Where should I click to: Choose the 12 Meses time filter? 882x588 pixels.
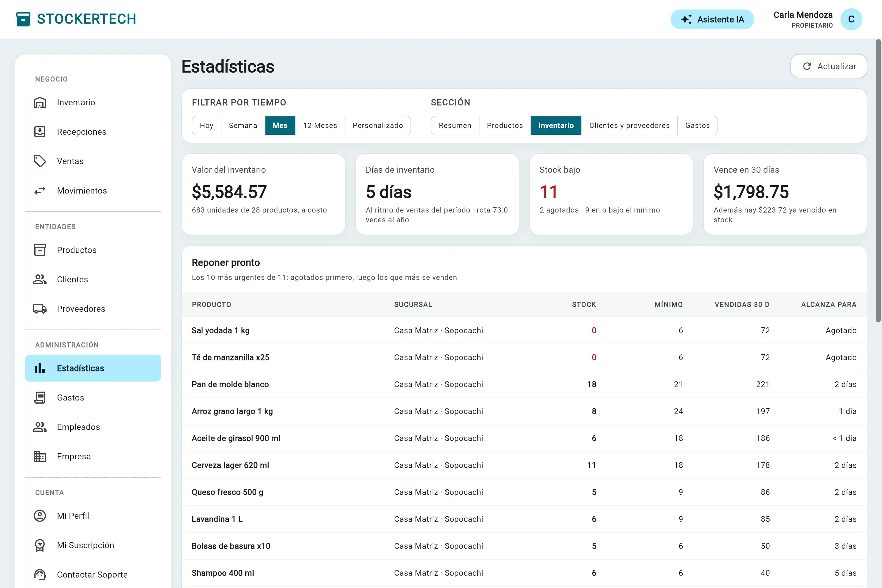tap(320, 126)
